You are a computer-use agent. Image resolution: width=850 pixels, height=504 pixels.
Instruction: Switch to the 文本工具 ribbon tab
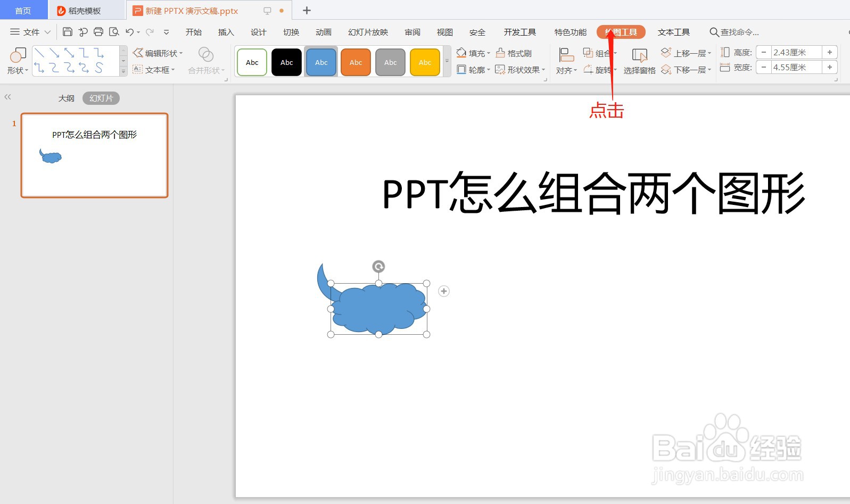point(674,32)
